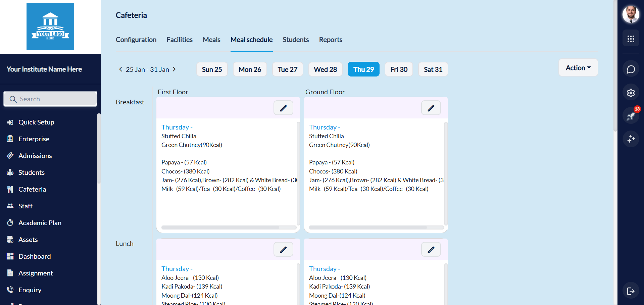Go to previous week using left chevron
The image size is (644, 305).
point(120,69)
